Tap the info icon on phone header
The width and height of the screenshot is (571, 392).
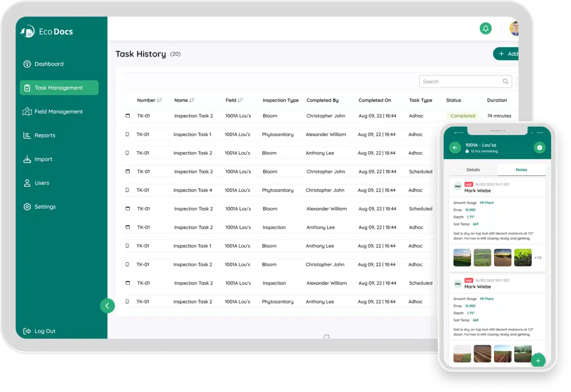539,148
